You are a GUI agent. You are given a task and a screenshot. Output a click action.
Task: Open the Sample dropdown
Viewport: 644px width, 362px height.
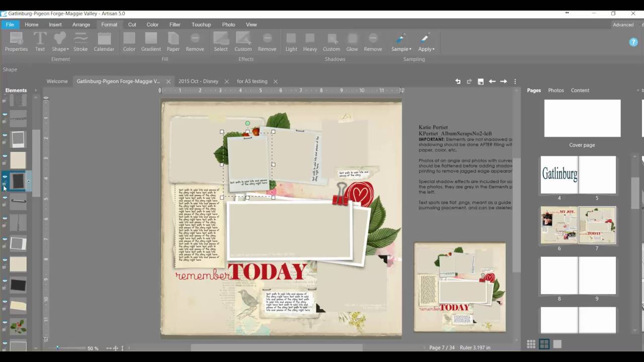coord(401,42)
